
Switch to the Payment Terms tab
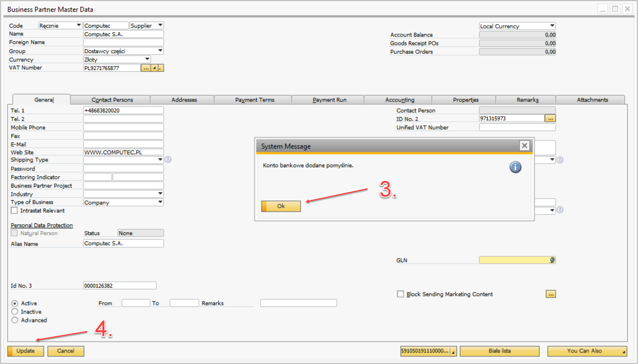(x=255, y=100)
